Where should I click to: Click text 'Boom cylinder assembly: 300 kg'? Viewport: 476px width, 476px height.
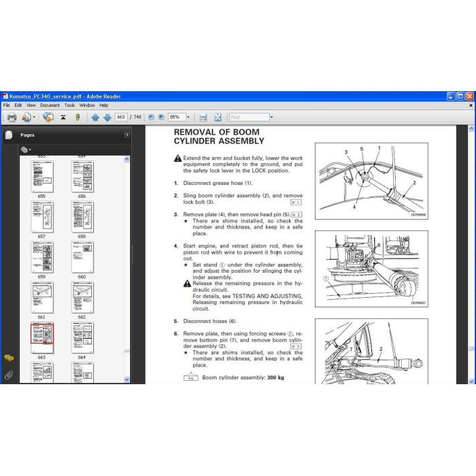click(243, 377)
